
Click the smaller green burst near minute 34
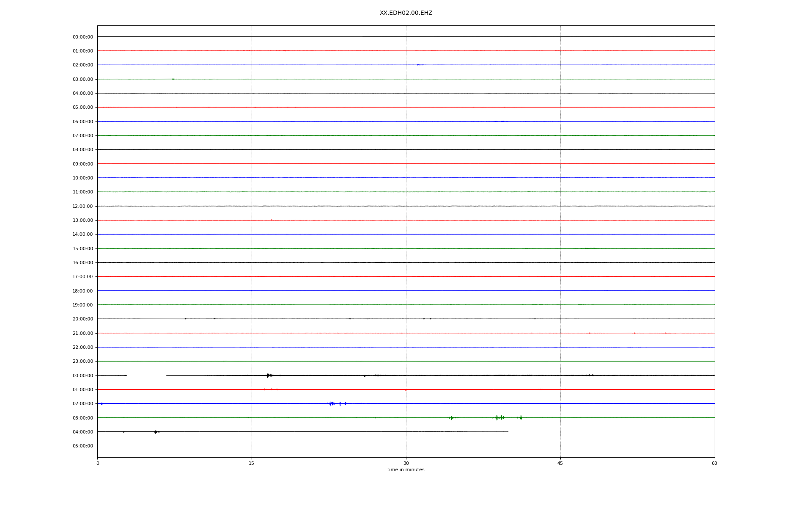point(451,417)
